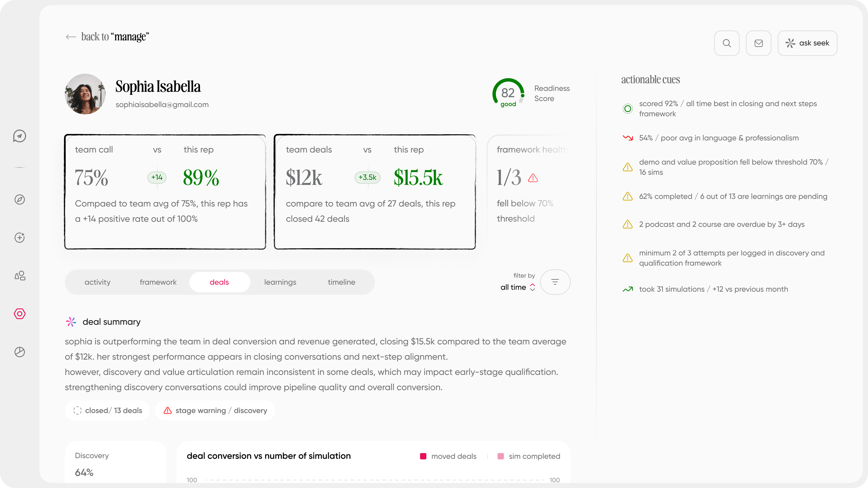This screenshot has width=868, height=488.
Task: Select the compass explore sidebar icon
Action: click(19, 200)
